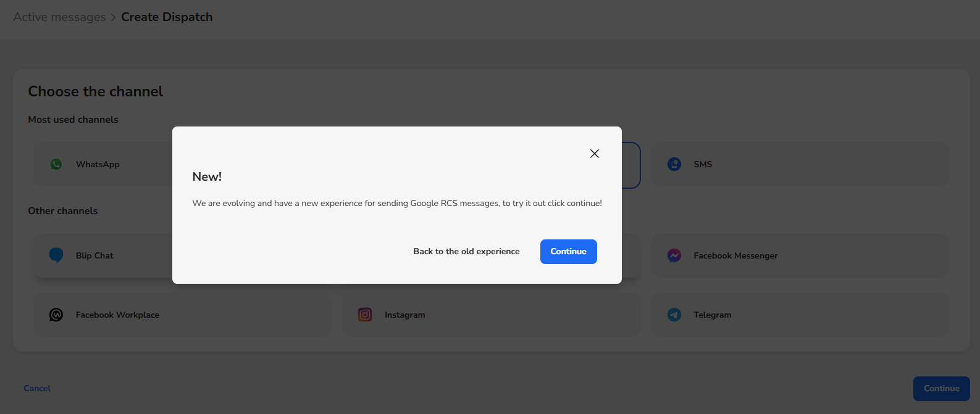
Task: Select the SMS channel label
Action: click(x=703, y=164)
